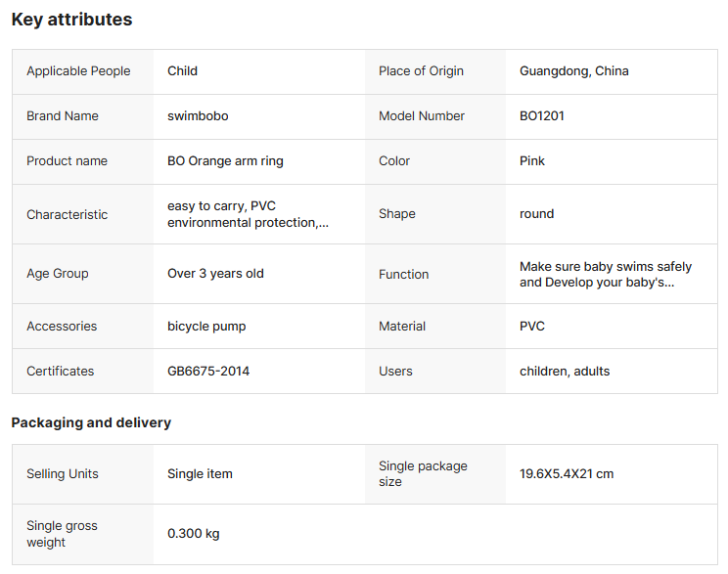The height and width of the screenshot is (574, 728).
Task: Click the Place of Origin label
Action: [421, 71]
